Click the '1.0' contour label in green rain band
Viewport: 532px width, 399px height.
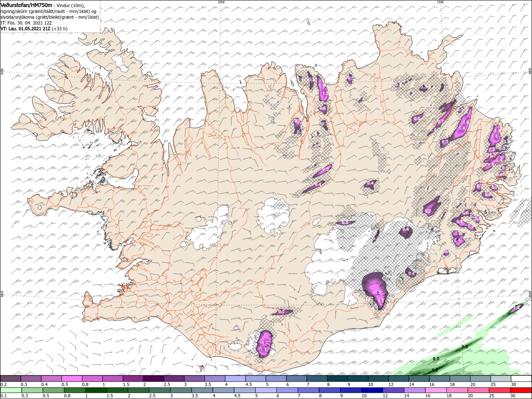point(465,347)
